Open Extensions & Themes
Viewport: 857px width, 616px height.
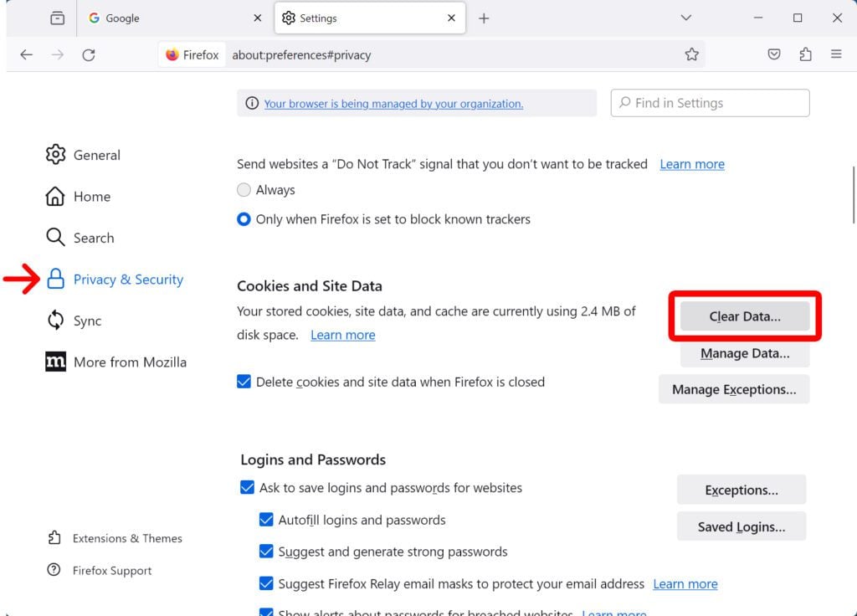[x=127, y=538]
